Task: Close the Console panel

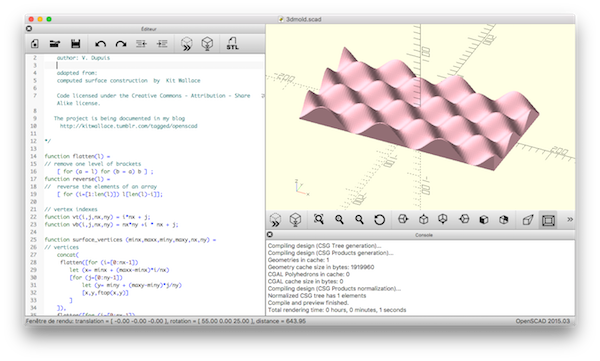Action: pos(270,234)
